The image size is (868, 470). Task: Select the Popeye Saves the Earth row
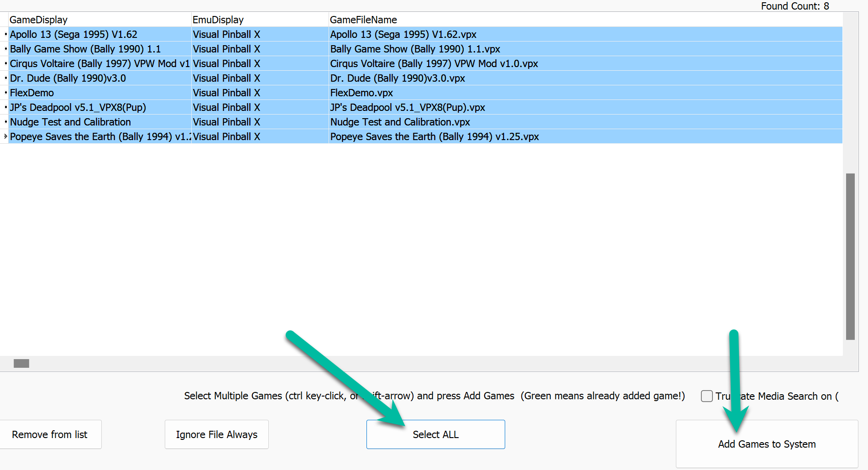[x=91, y=136]
